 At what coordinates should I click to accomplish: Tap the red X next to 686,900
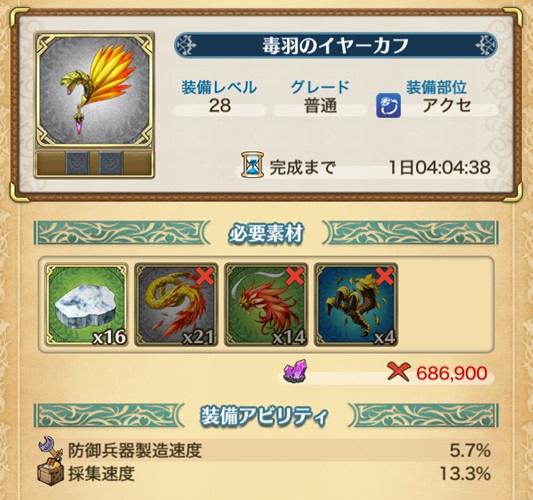pos(398,372)
